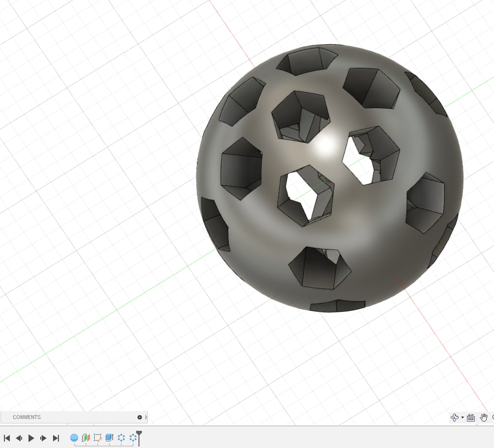
Task: Activate the Orbit navigation tool
Action: click(454, 418)
